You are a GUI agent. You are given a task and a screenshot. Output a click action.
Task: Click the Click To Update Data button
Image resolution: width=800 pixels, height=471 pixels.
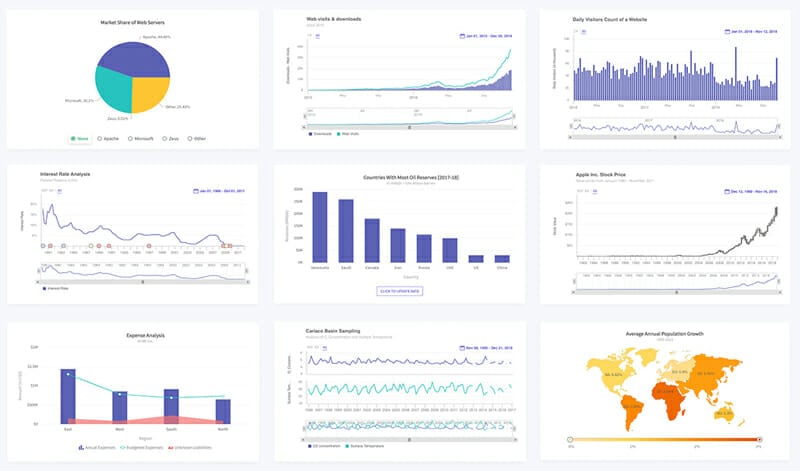[399, 291]
